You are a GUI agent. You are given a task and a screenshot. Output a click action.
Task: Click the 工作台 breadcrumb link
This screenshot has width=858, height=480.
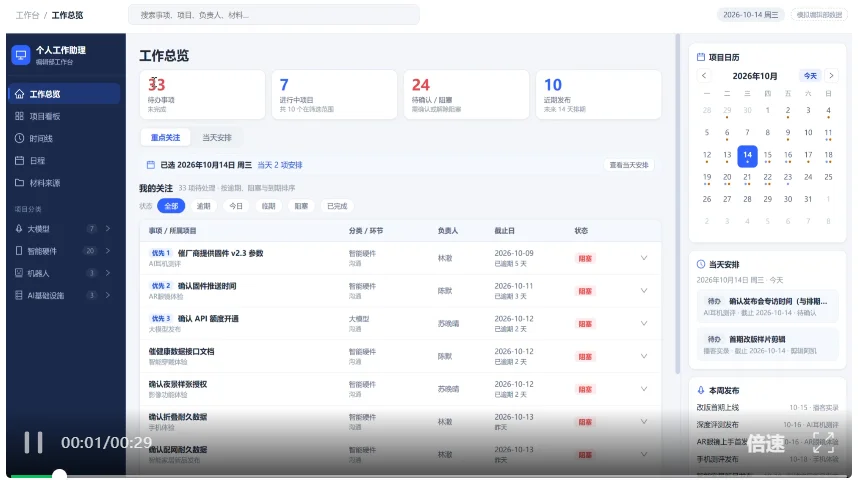(x=27, y=15)
